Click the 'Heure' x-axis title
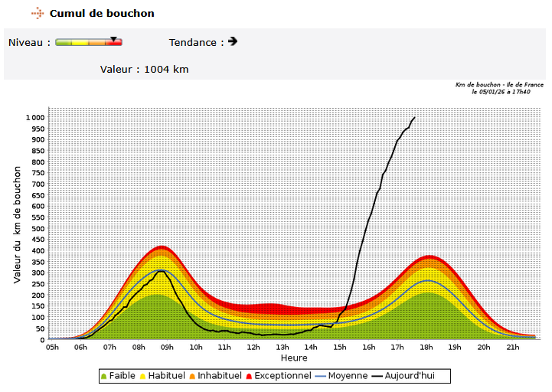The height and width of the screenshot is (392, 552). pos(294,358)
